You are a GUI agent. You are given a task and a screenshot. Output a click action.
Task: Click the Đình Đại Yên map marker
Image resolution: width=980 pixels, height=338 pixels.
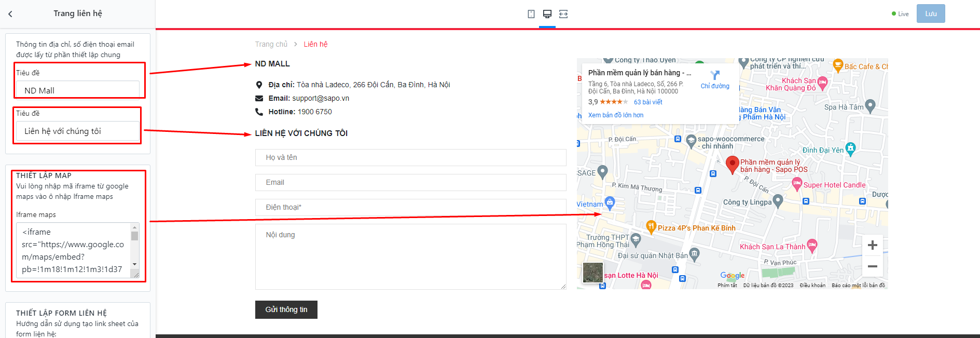pos(850,148)
